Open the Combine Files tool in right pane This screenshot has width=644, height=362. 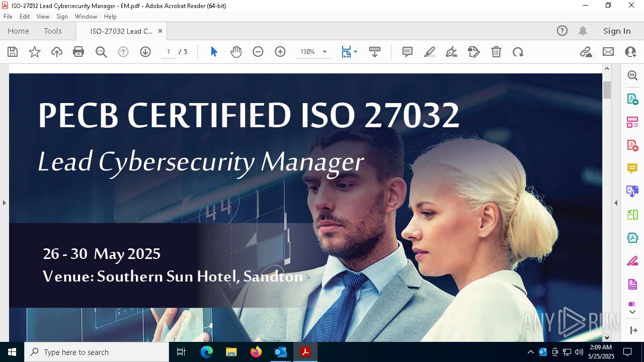(x=632, y=191)
